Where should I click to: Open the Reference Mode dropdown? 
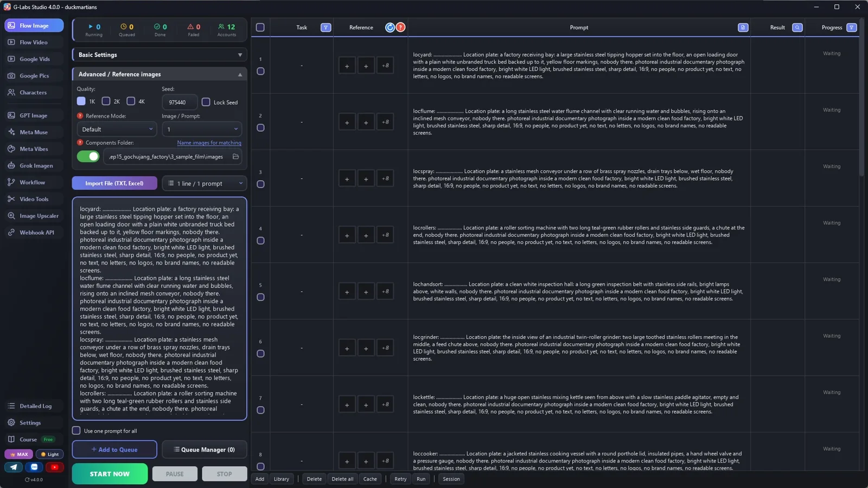117,129
